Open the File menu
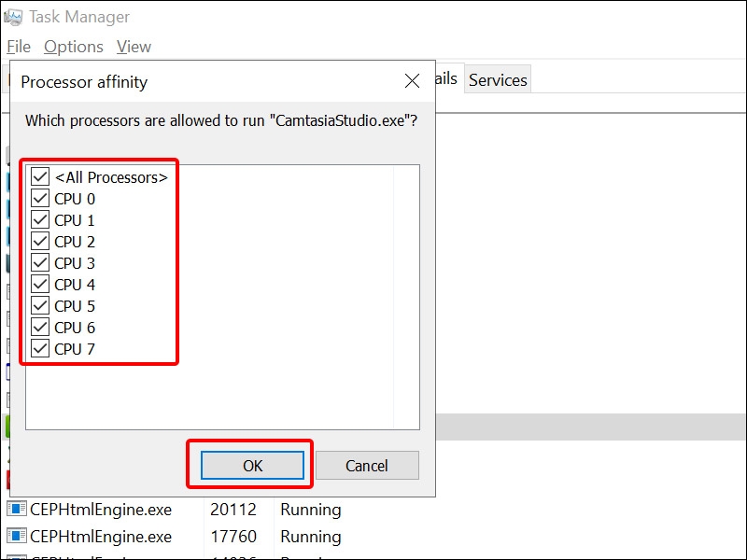 (x=19, y=47)
